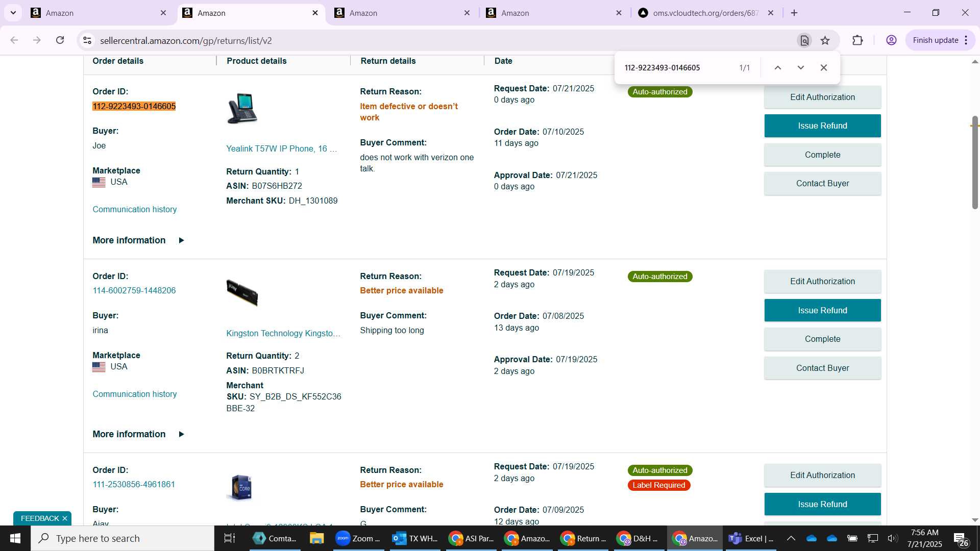Complete the Kingston return
Image resolution: width=980 pixels, height=551 pixels.
[x=822, y=339]
